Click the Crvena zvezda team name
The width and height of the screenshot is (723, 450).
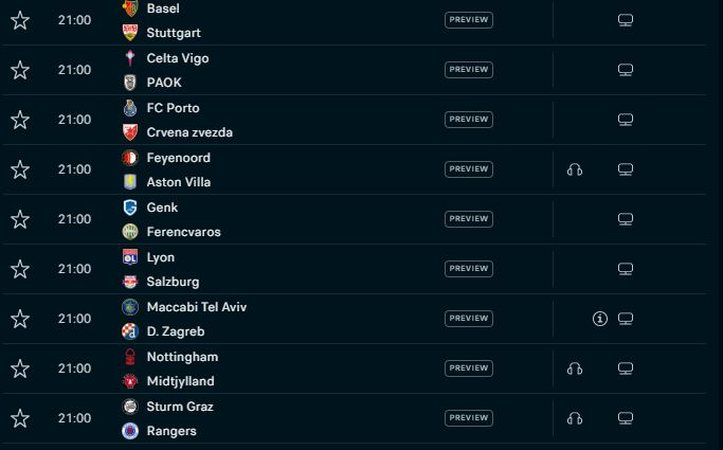(189, 132)
